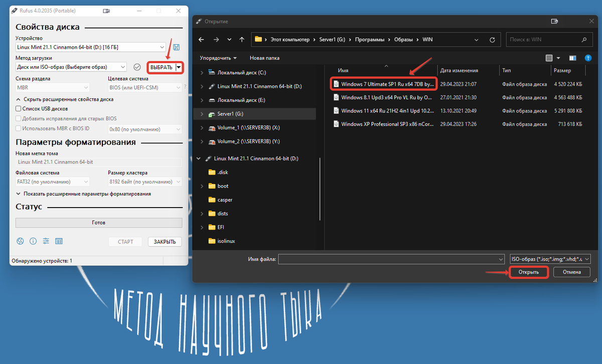Click Программы in the address breadcrumb
Viewport: 602px width, 364px height.
pos(369,39)
